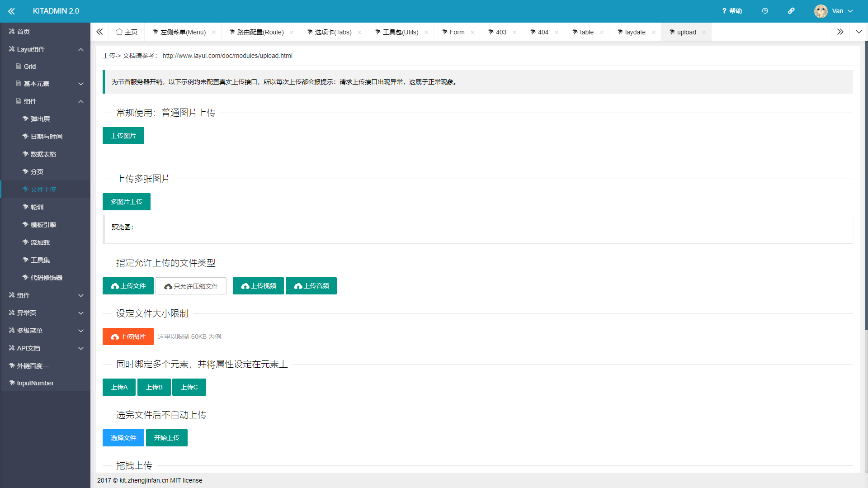Viewport: 868px width, 488px height.
Task: Open the layui upload documentation URL
Action: [x=227, y=56]
